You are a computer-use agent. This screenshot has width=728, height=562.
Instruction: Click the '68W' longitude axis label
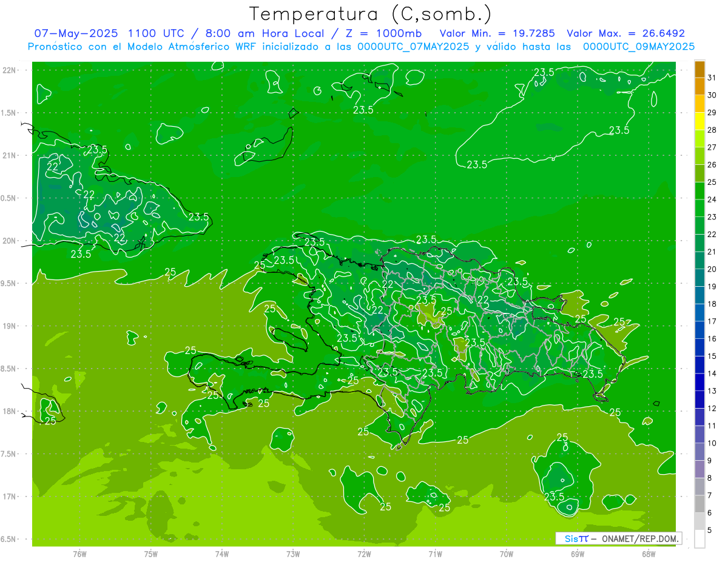(649, 554)
